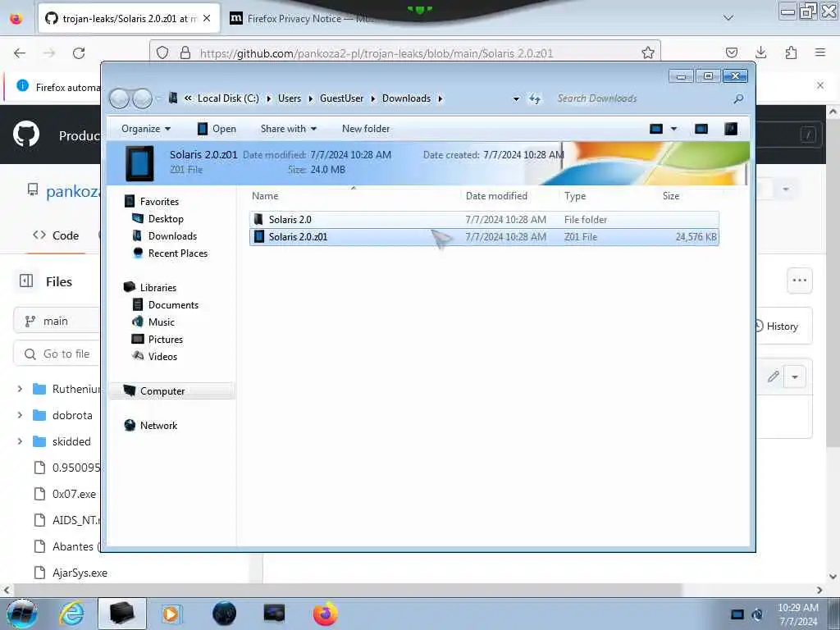The height and width of the screenshot is (630, 840).
Task: Expand the Ruthenium folder in the GitHub tree
Action: [20, 389]
